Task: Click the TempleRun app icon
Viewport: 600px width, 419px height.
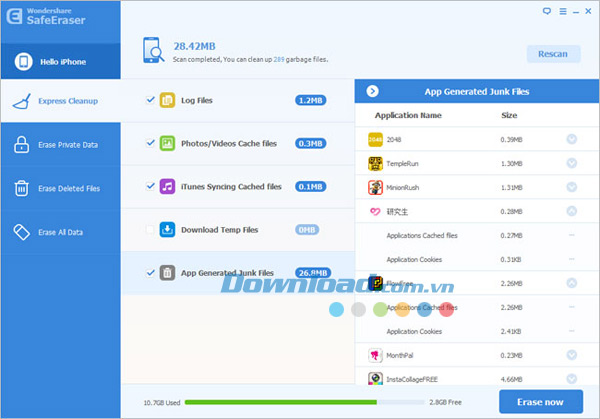Action: pyautogui.click(x=375, y=163)
